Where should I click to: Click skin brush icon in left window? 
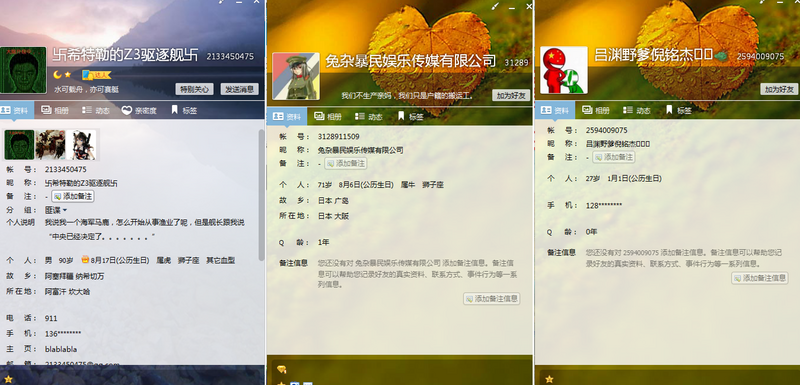tap(222, 2)
